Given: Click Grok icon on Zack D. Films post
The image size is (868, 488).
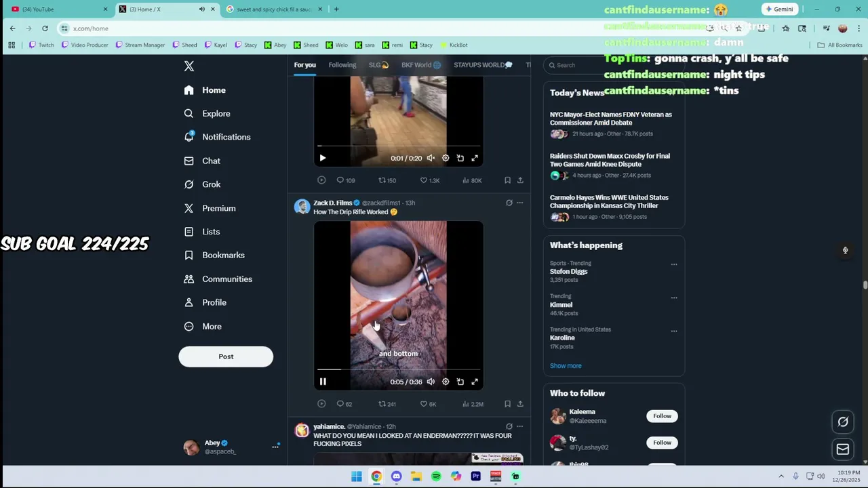Looking at the screenshot, I should [x=509, y=203].
